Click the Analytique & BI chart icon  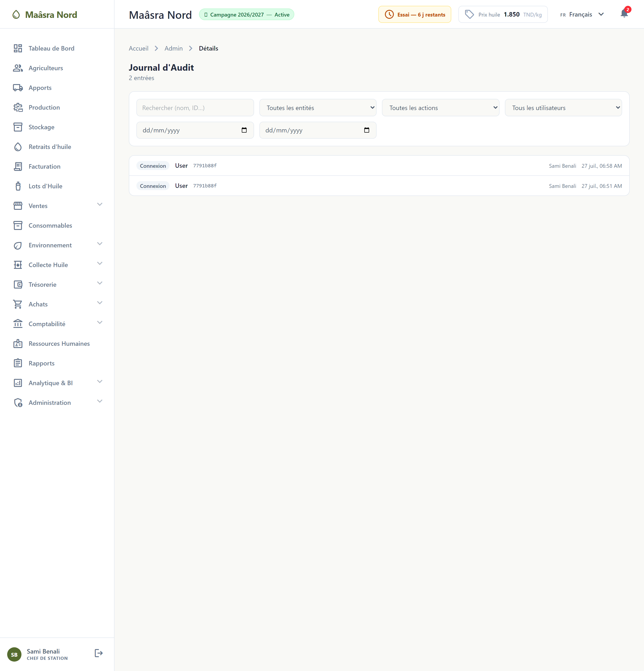(18, 383)
